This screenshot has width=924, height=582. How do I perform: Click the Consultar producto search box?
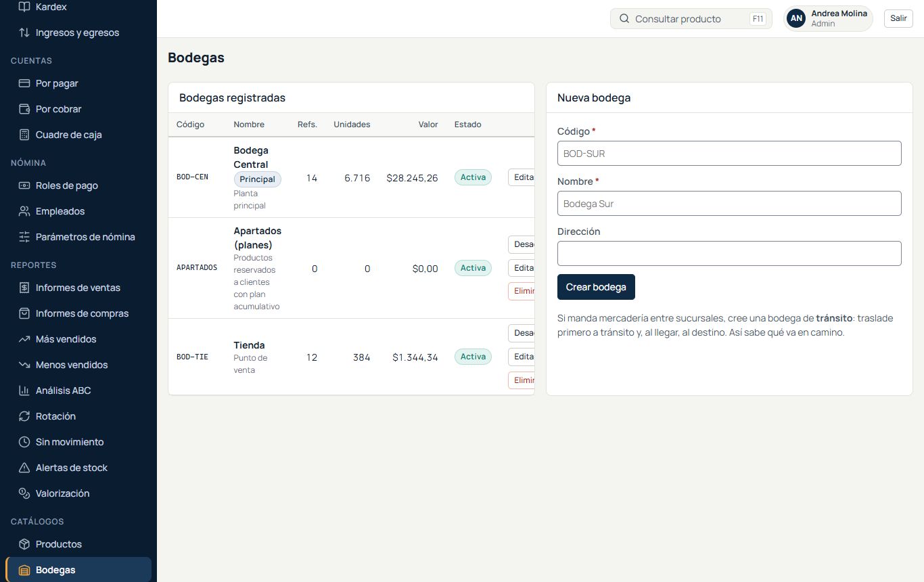691,19
